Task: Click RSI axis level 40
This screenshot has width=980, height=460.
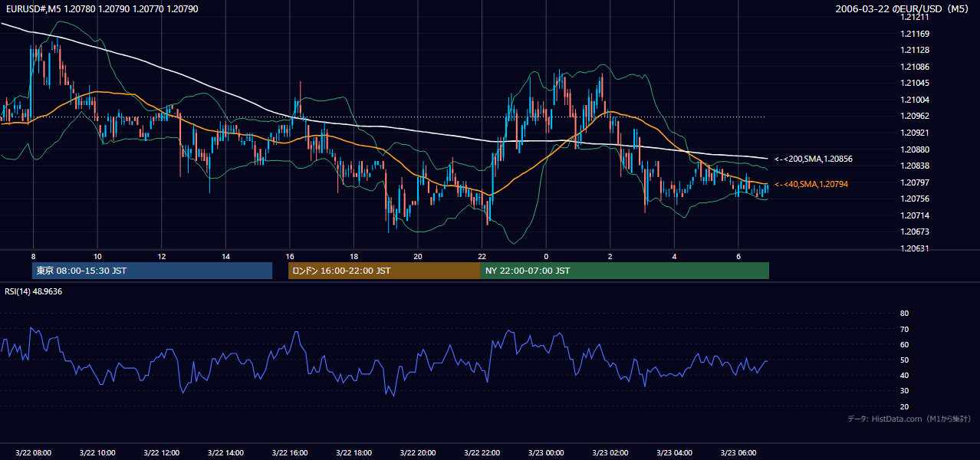Action: click(904, 375)
